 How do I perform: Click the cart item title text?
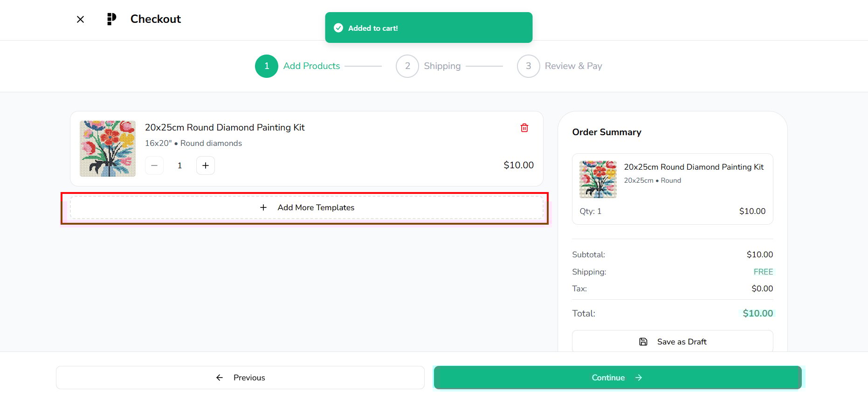tap(225, 127)
